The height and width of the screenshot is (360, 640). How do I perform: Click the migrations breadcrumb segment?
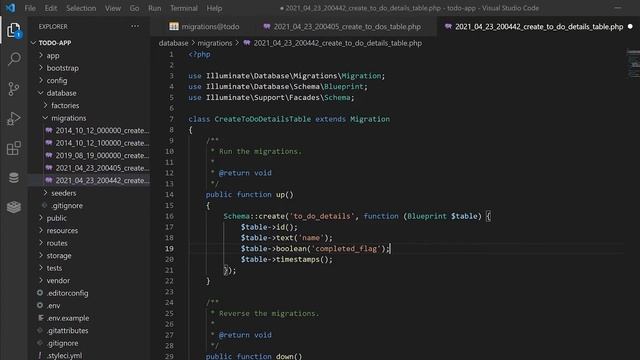click(215, 43)
